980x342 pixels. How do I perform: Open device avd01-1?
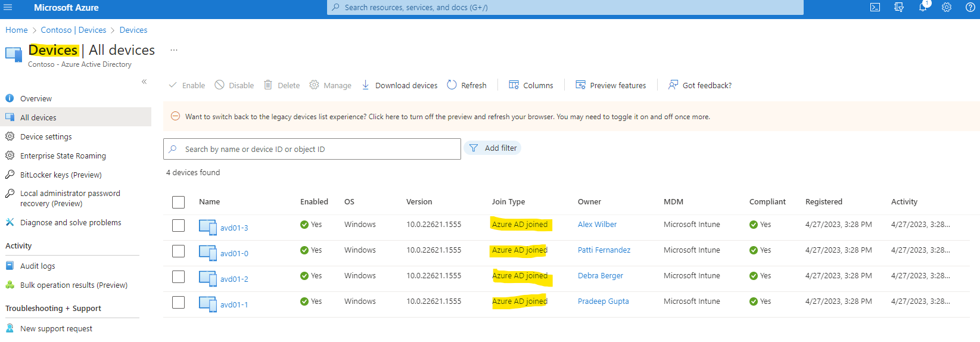[234, 304]
